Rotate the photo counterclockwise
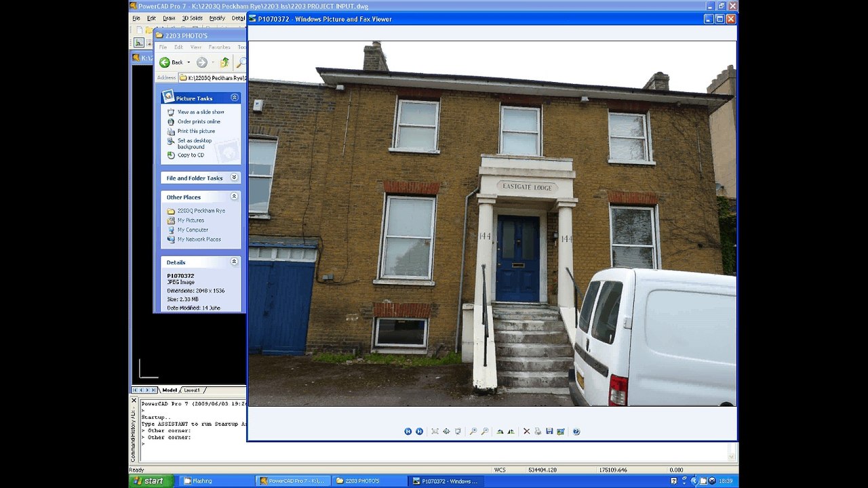 (511, 431)
